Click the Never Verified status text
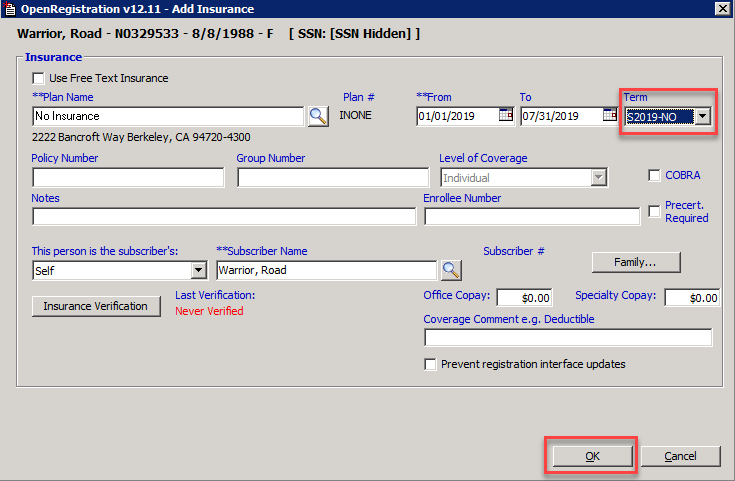The image size is (735, 481). 209,311
